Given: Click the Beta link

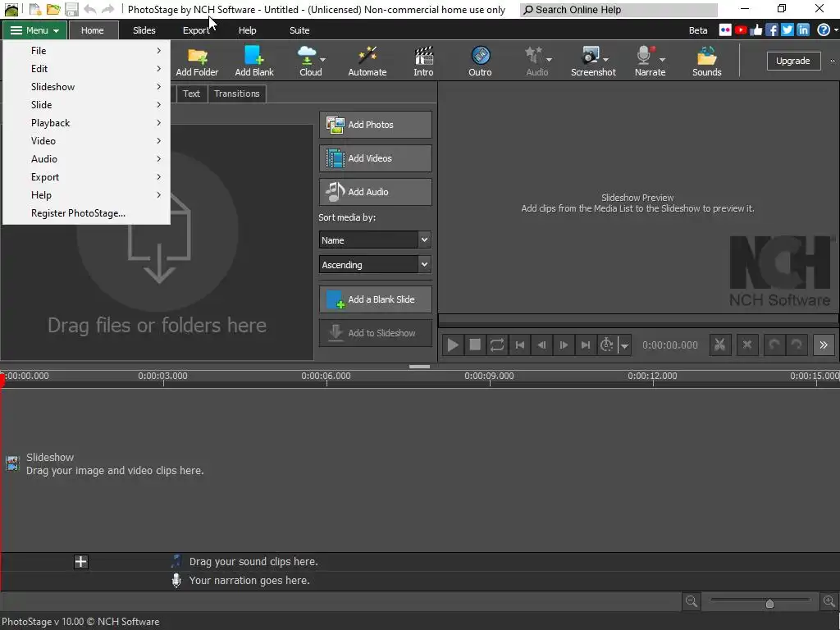Looking at the screenshot, I should point(698,30).
